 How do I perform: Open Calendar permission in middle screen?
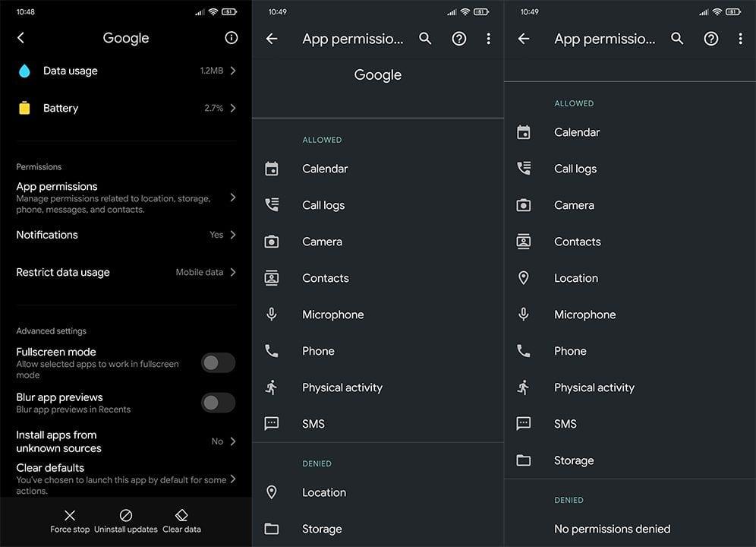pos(378,169)
